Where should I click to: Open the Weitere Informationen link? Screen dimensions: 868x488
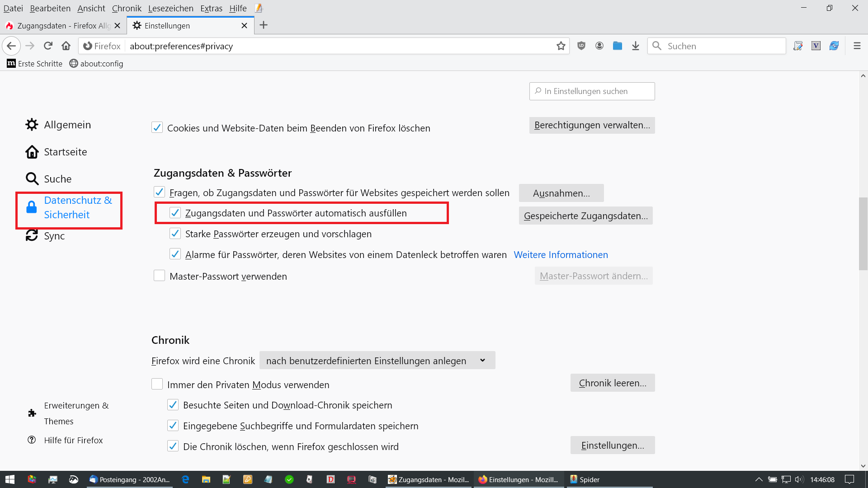(x=561, y=255)
